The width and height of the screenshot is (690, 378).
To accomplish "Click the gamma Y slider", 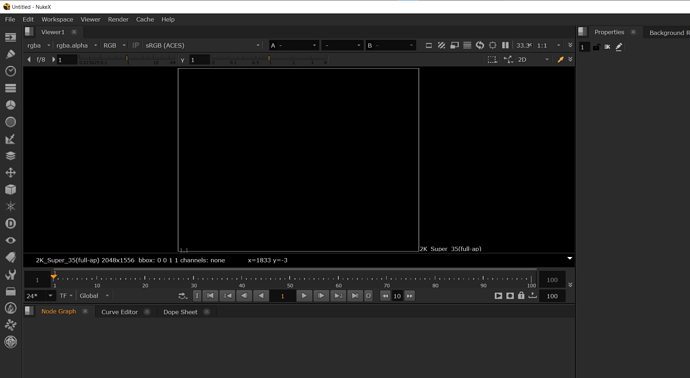I will point(269,59).
